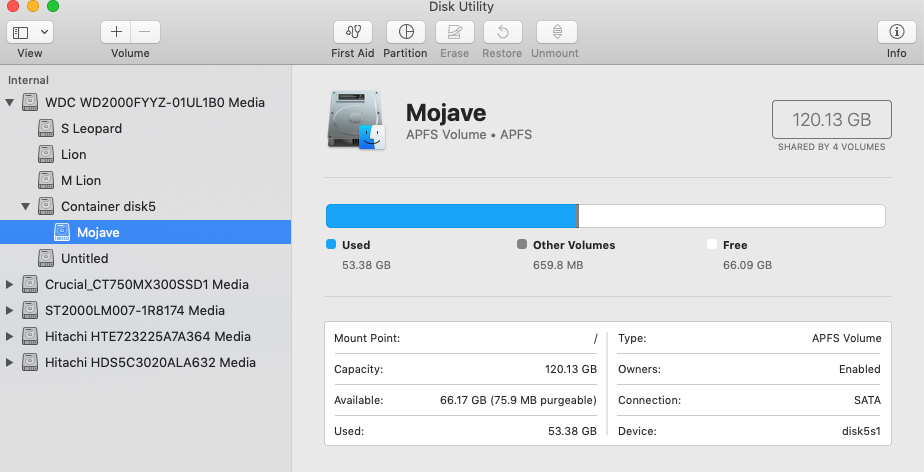Expand the Hitachi HTE723225A7A364 Media disk

[9, 336]
